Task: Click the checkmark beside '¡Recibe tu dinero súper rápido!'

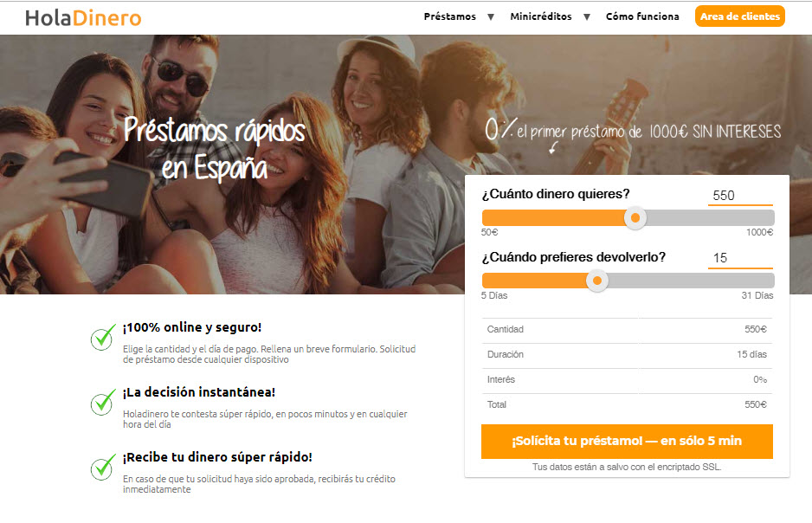Action: (103, 468)
